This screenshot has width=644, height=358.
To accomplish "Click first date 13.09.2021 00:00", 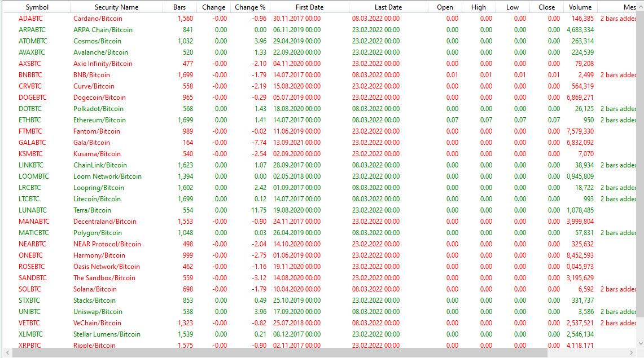I will coord(296,143).
